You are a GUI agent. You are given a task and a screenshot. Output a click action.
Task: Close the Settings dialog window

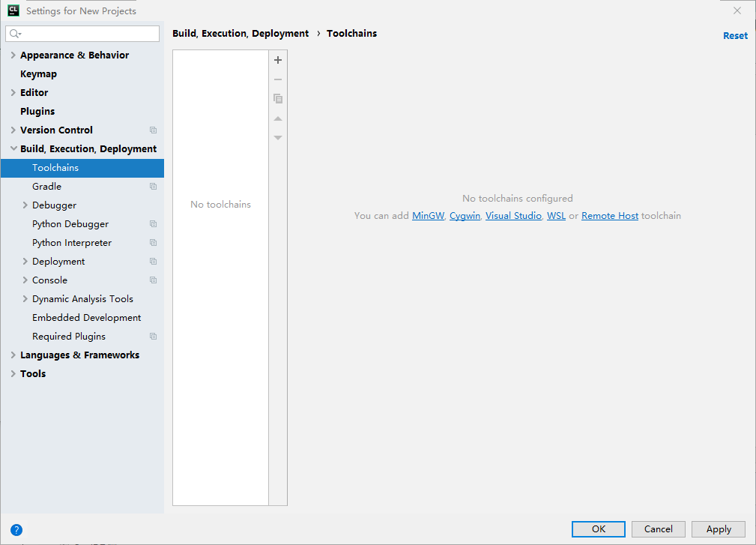[737, 10]
